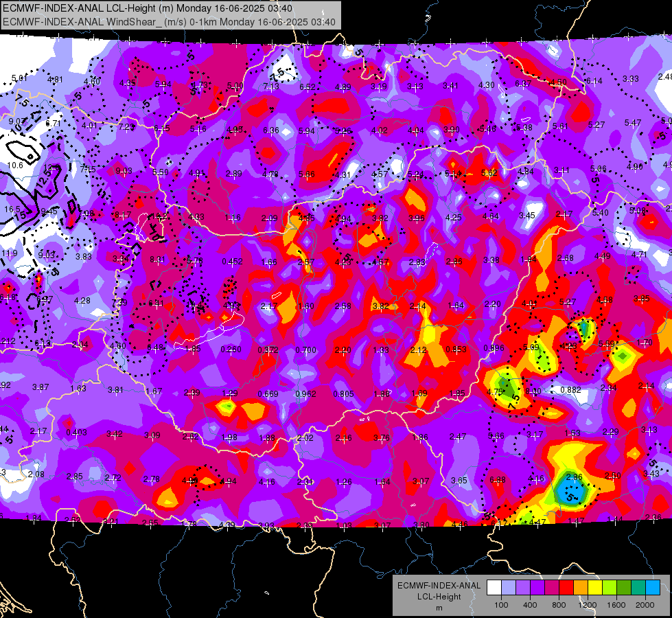Click the wind shear value 0.896
This screenshot has width=672, height=618.
[x=494, y=348]
